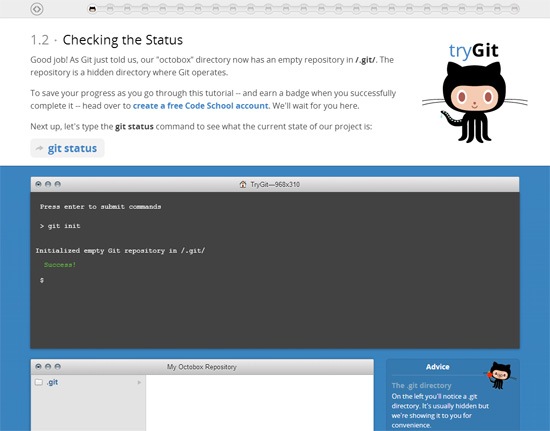
Task: Jump to the second lesson progress marker
Action: pyautogui.click(x=110, y=9)
